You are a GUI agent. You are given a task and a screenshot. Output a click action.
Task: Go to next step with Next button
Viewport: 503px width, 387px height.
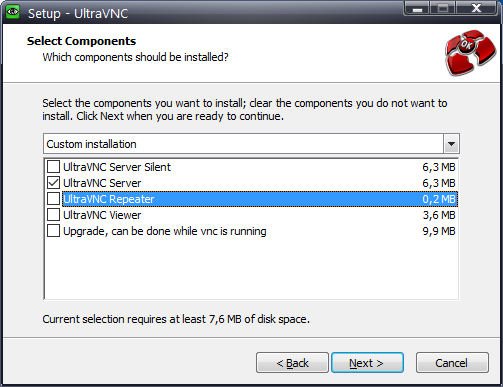367,363
